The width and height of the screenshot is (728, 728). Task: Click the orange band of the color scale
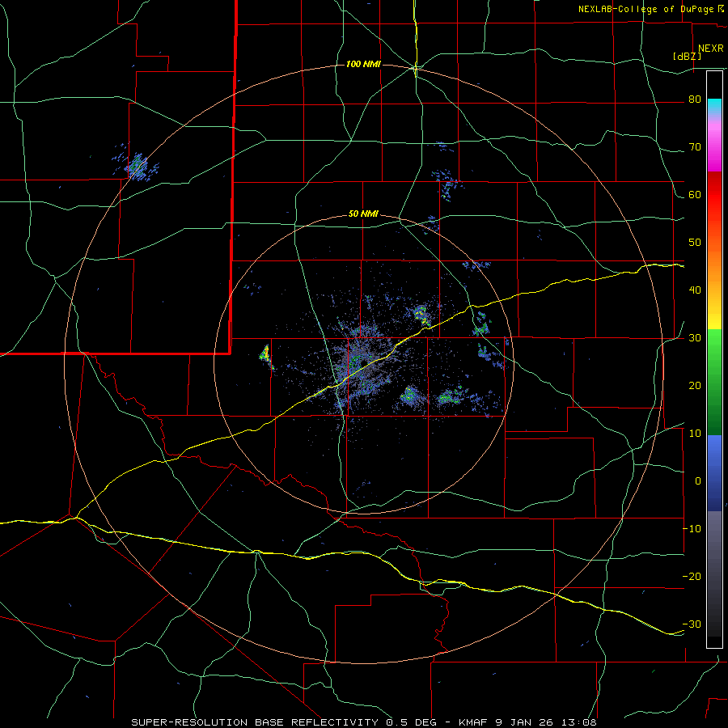click(714, 265)
